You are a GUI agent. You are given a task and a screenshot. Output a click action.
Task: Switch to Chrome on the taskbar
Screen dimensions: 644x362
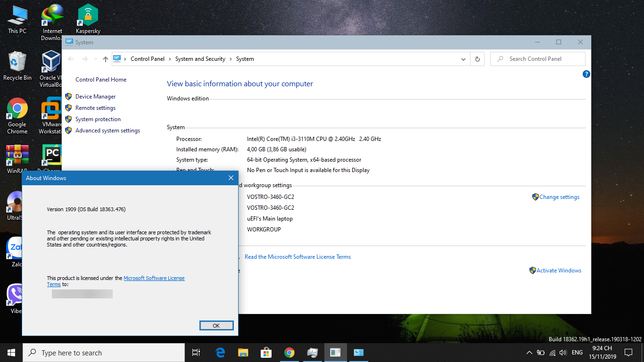tap(289, 353)
